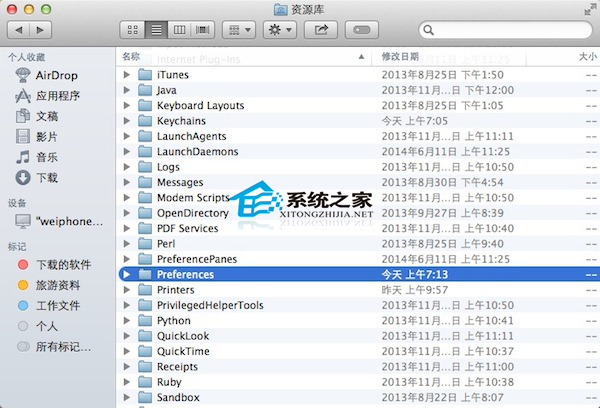Viewport: 600px width, 408px height.
Task: Expand the LaunchAgents folder triangle
Action: pyautogui.click(x=127, y=136)
